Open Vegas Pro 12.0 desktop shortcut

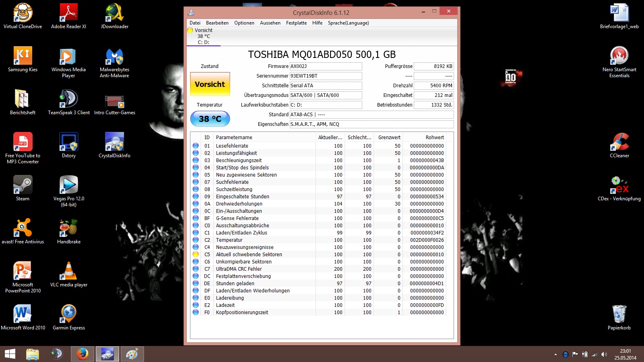click(x=69, y=191)
